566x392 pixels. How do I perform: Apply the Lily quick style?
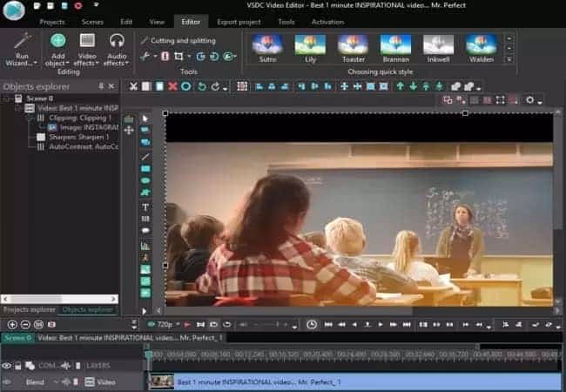(x=311, y=49)
